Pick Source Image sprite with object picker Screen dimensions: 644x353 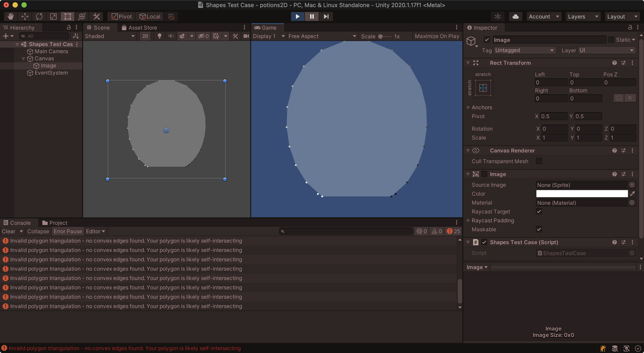click(x=632, y=185)
